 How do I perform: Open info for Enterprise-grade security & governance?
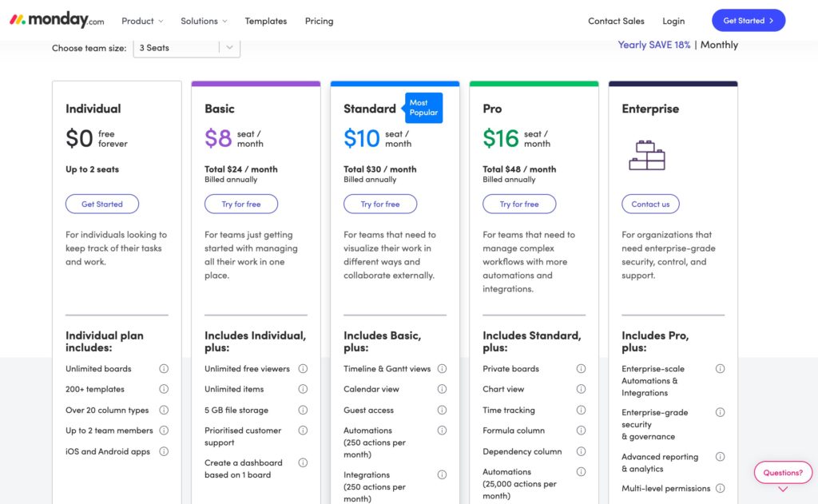(720, 413)
